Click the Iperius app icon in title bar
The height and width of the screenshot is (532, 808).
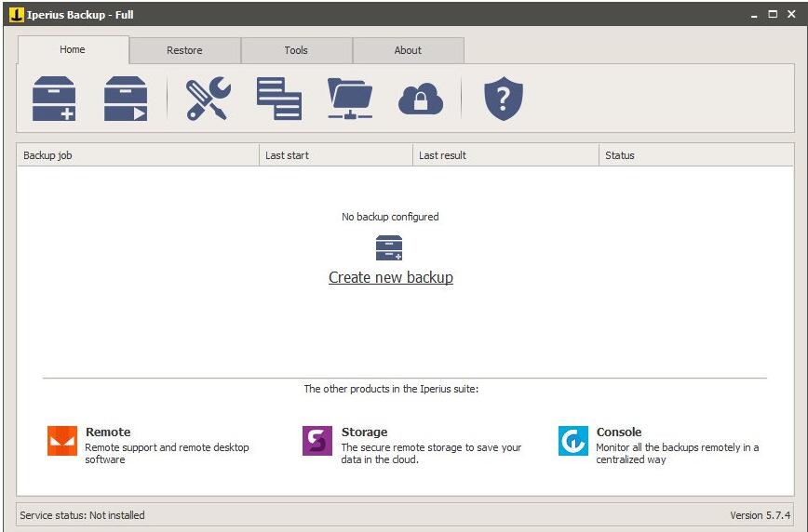[x=17, y=15]
